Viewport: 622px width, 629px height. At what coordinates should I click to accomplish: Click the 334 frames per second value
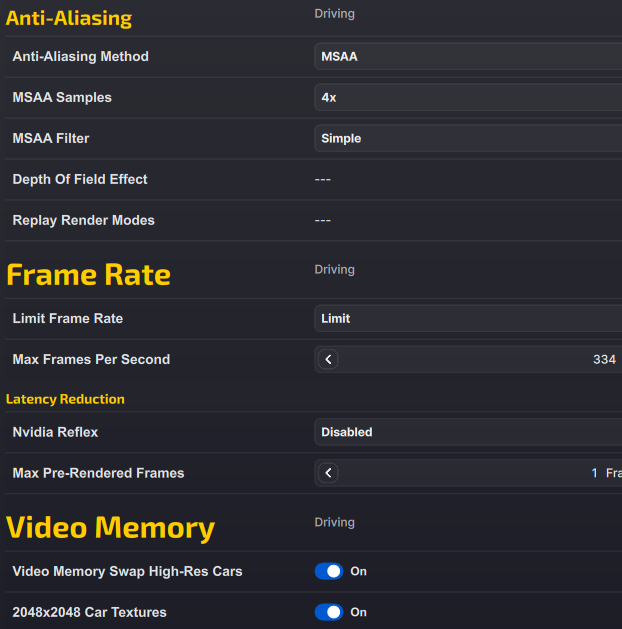(x=604, y=359)
